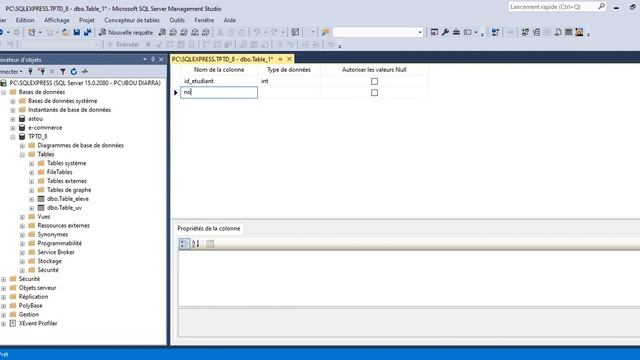Expand the Vues folder
The width and height of the screenshot is (640, 360).
coord(22,217)
